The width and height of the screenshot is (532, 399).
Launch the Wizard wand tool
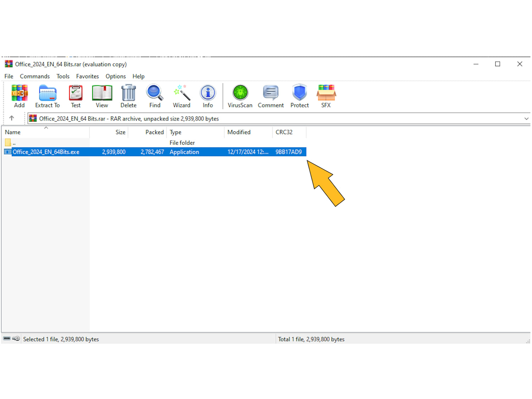[x=182, y=96]
